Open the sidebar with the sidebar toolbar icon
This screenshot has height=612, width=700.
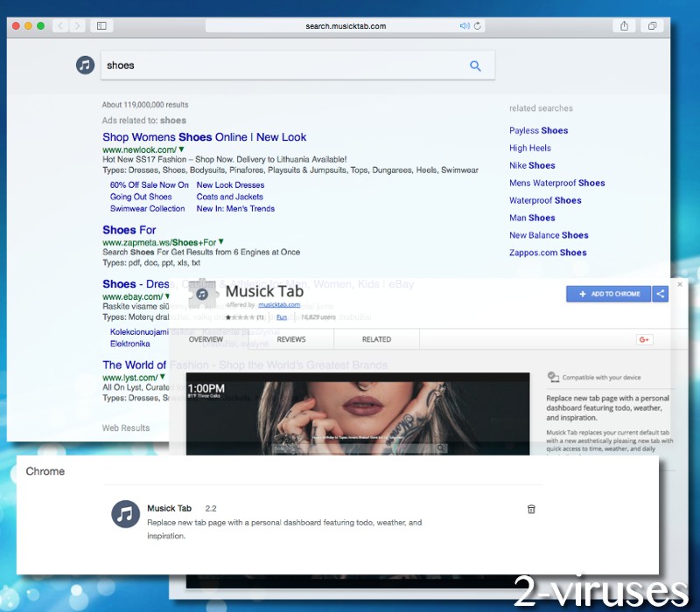(101, 25)
